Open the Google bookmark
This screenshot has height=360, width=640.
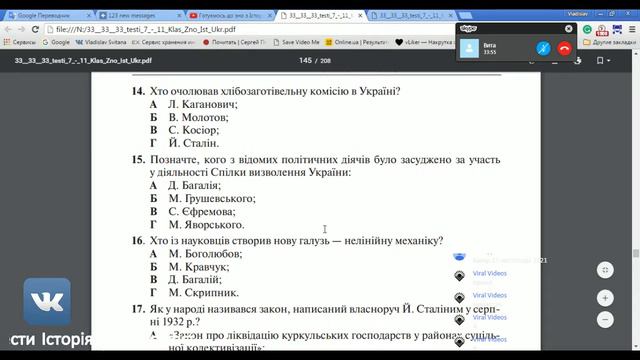(x=56, y=42)
